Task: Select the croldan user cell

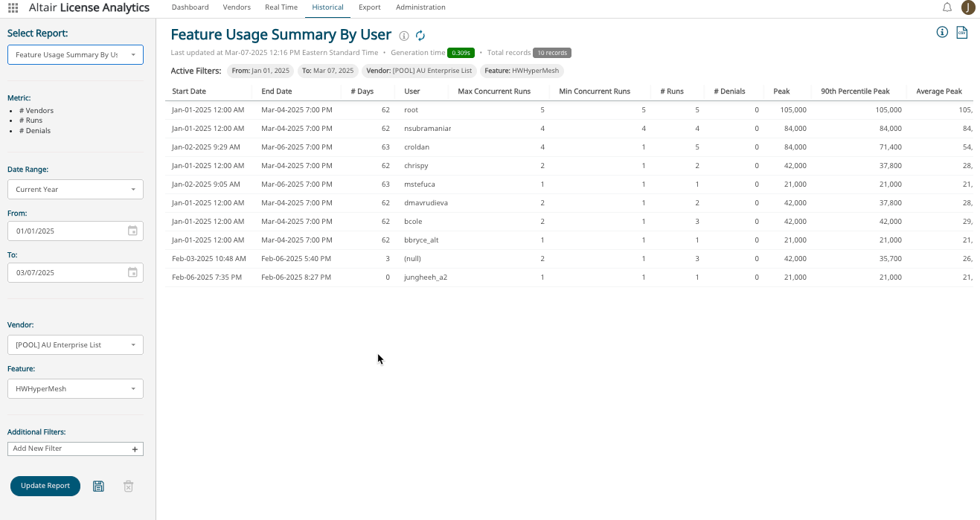Action: coord(417,147)
